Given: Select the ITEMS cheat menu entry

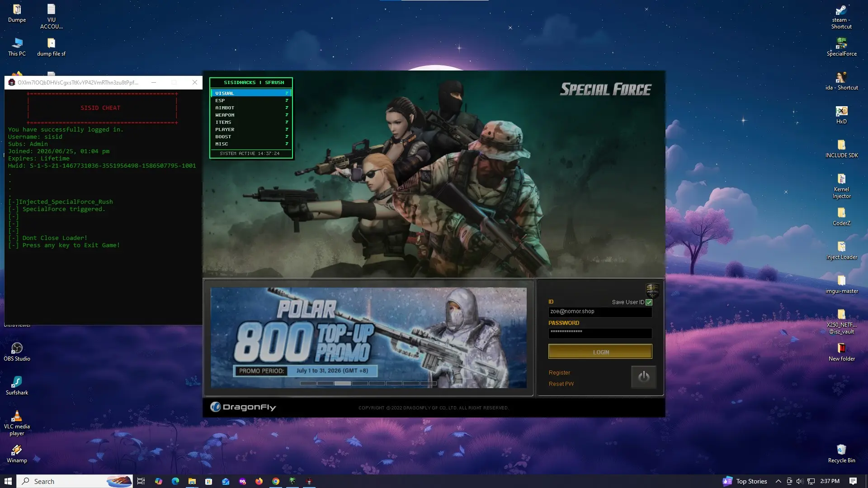Looking at the screenshot, I should (x=251, y=122).
